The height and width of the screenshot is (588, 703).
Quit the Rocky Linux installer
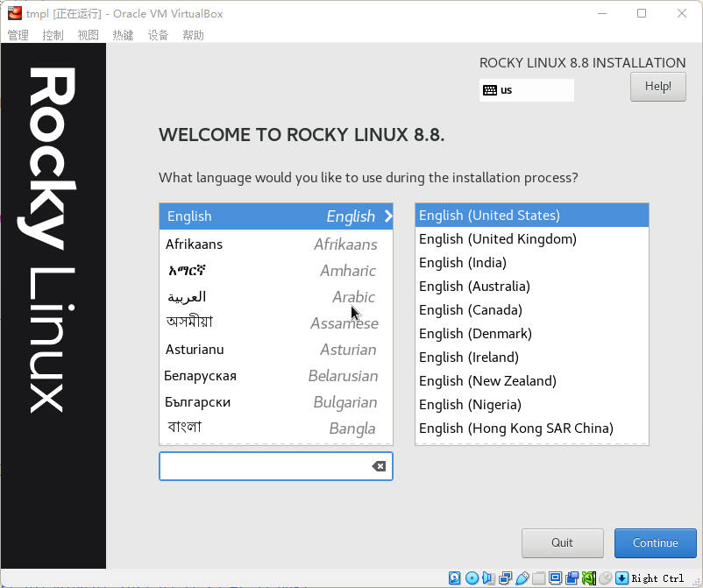point(562,543)
